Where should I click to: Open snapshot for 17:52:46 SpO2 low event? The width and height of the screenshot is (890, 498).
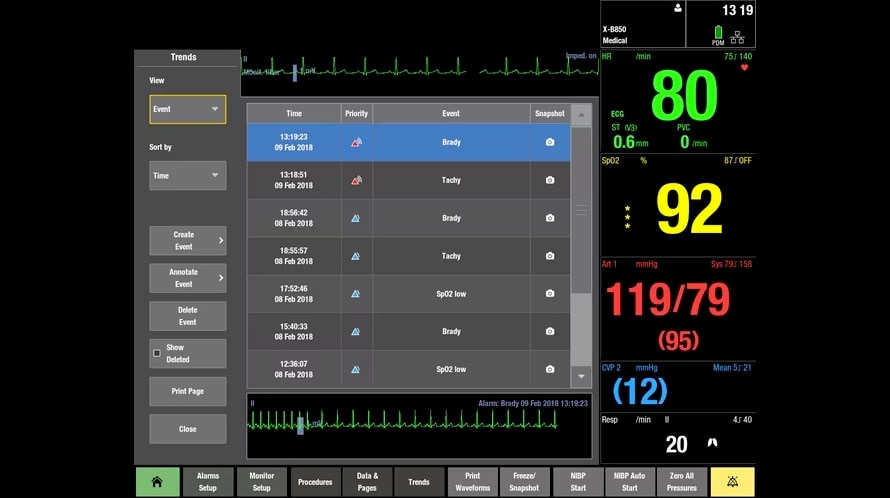549,294
